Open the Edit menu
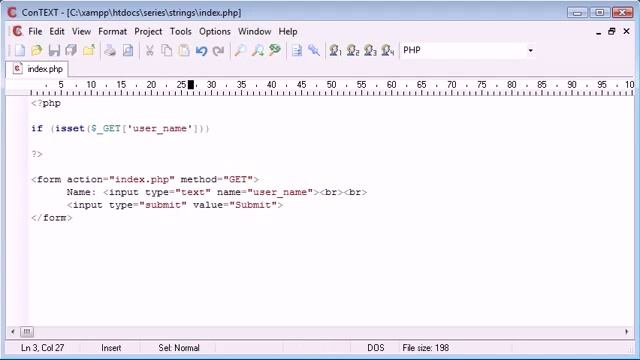 (57, 31)
